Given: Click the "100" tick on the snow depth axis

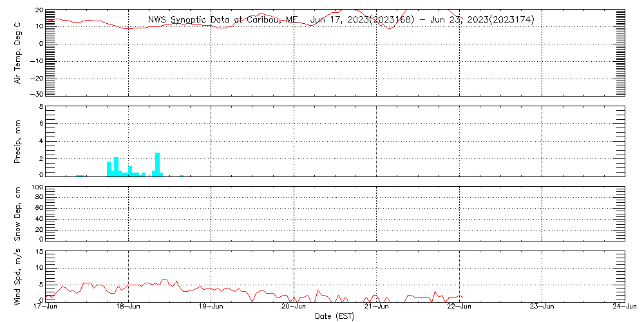Looking at the screenshot, I should coord(37,187).
